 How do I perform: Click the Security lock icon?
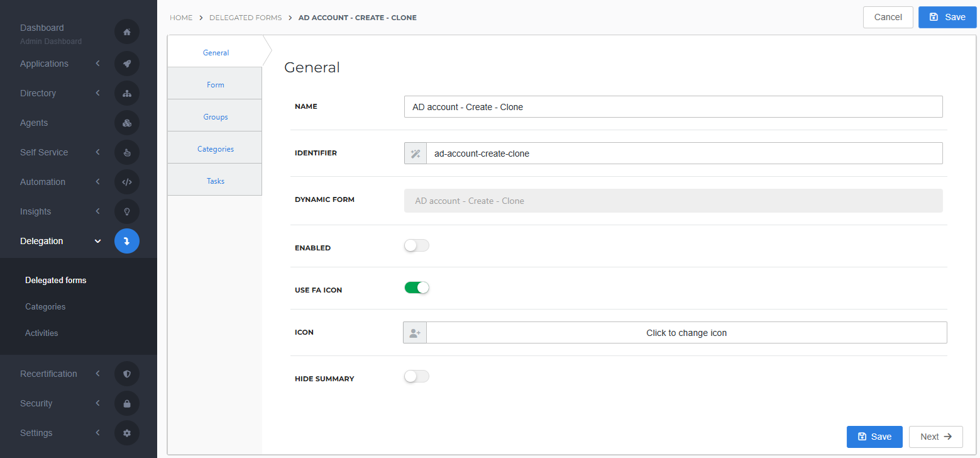(x=127, y=403)
